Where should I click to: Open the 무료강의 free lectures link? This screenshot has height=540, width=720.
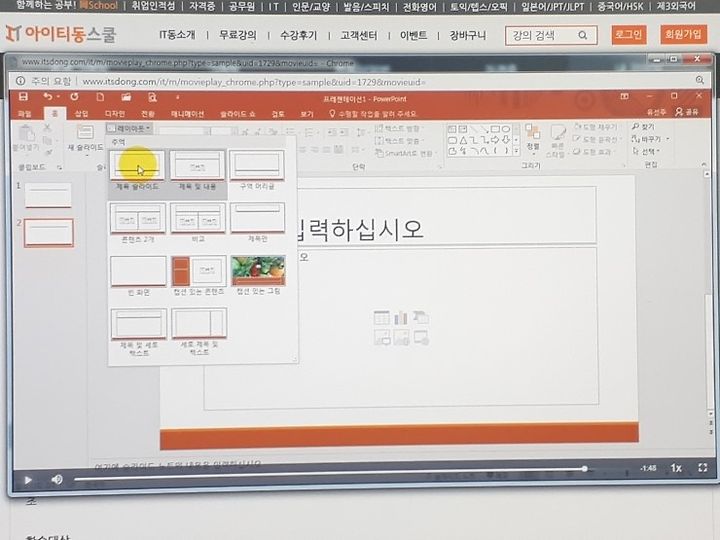[x=237, y=35]
